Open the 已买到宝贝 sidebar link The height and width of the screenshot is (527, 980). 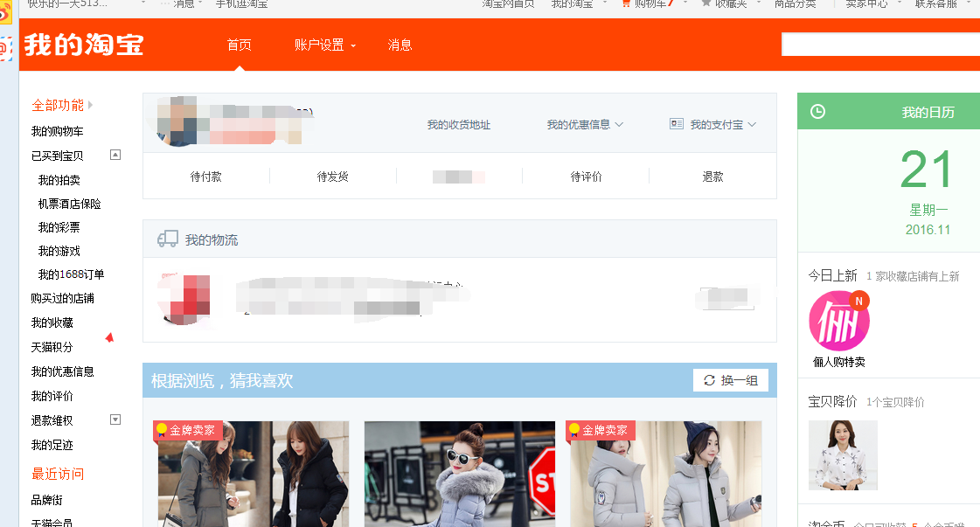click(x=57, y=156)
